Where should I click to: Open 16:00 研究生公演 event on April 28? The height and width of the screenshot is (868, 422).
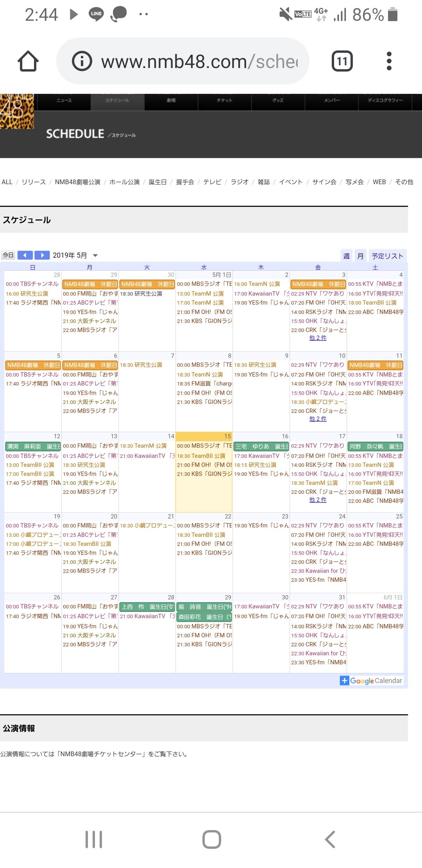point(27,294)
